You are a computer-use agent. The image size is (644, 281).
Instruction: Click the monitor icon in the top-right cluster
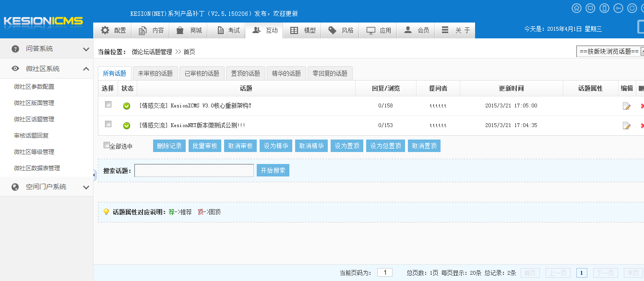pos(591,8)
